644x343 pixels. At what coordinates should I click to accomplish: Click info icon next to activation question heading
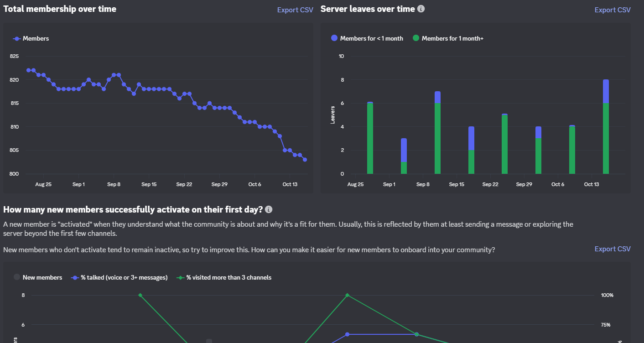(x=269, y=209)
